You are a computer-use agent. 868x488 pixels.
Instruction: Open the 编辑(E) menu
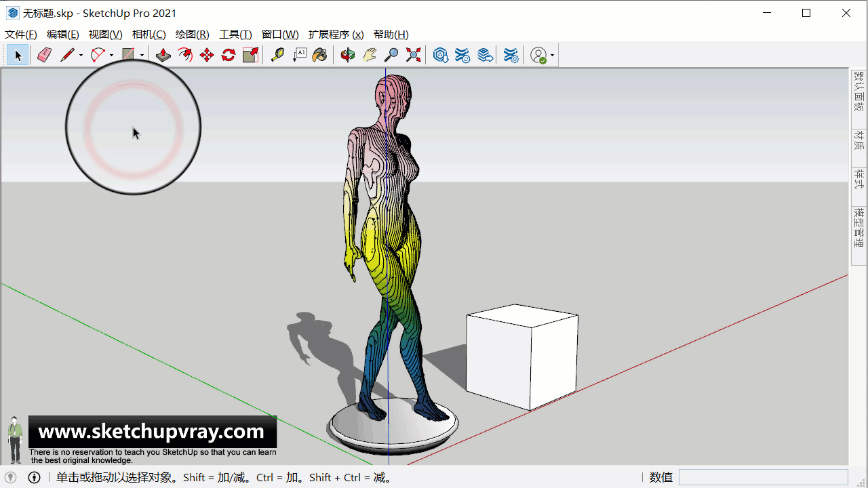click(x=62, y=35)
